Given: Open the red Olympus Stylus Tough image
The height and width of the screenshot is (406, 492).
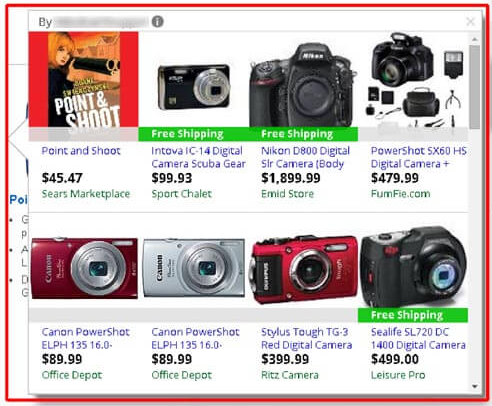Looking at the screenshot, I should click(x=304, y=269).
